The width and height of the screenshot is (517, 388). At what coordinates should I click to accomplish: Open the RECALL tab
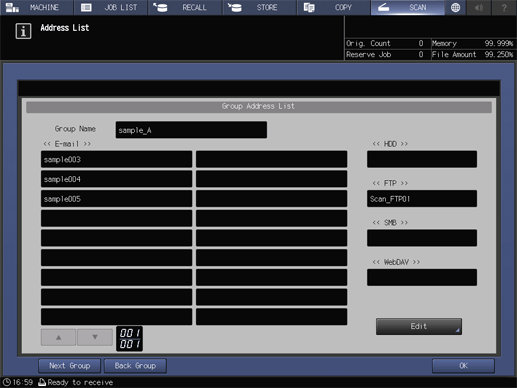(185, 7)
